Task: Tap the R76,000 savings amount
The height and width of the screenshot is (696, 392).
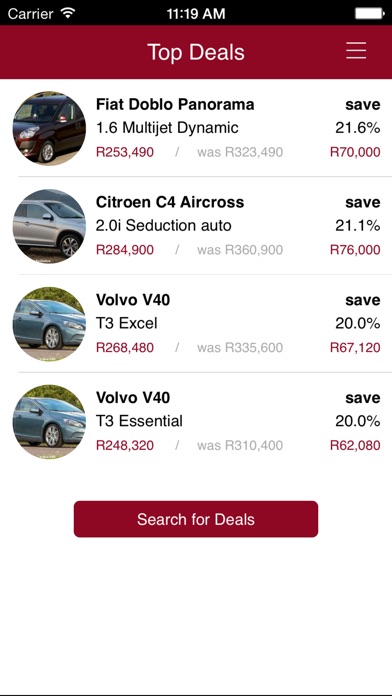Action: click(x=355, y=250)
